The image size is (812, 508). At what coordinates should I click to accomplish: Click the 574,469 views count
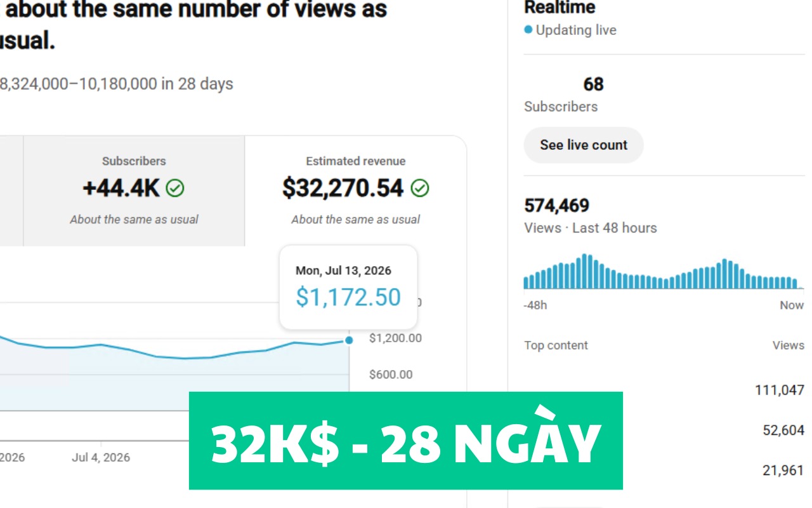[557, 205]
